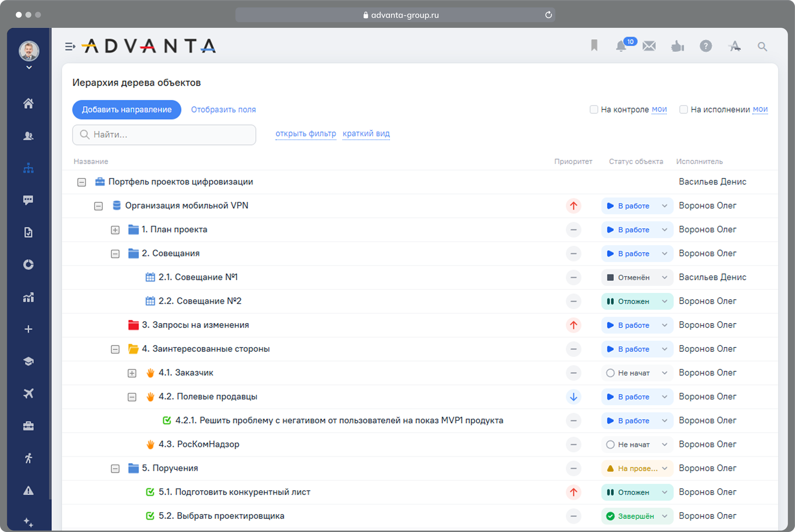Enable the 'На контроле' checkbox
The width and height of the screenshot is (795, 532).
[x=593, y=109]
